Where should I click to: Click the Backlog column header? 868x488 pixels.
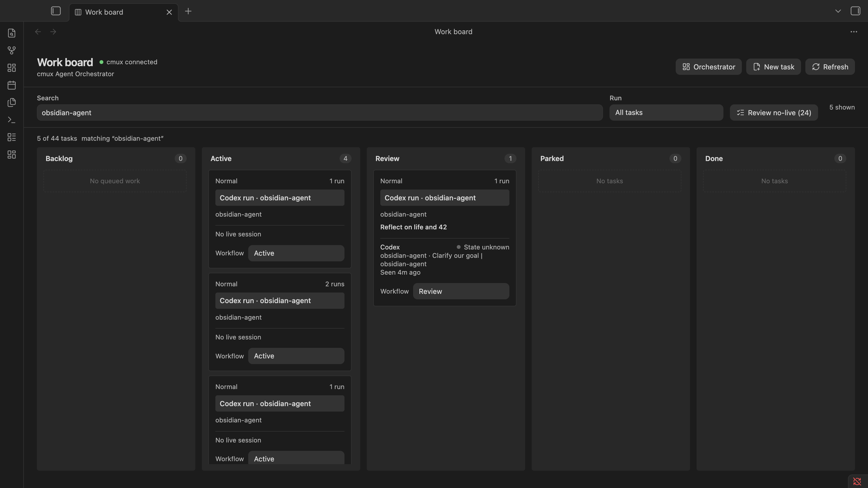pos(59,158)
